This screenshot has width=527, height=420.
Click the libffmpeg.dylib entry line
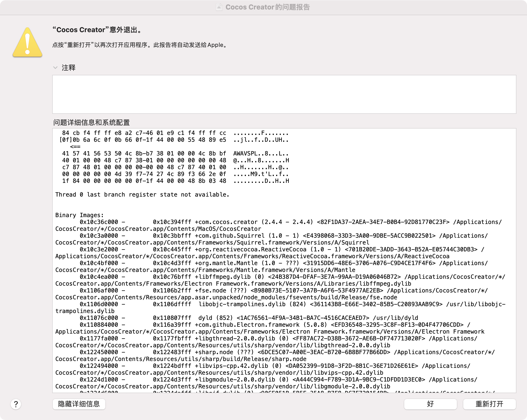(223, 277)
